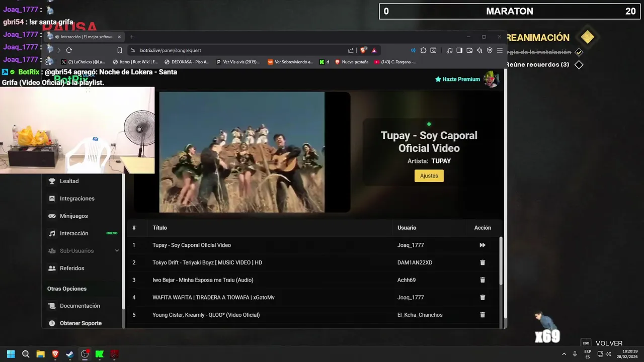Viewport: 644px width, 362px height.
Task: Click the song list vertical scrollbar
Action: 501,261
